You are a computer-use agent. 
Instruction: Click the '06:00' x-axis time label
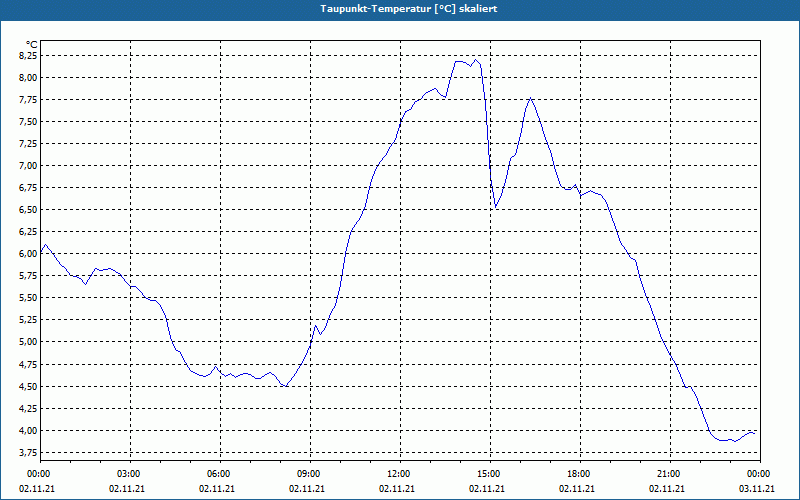pos(220,474)
